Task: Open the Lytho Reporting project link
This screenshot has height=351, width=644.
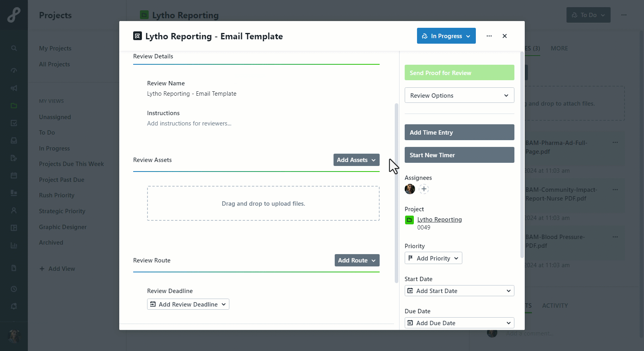Action: tap(439, 220)
